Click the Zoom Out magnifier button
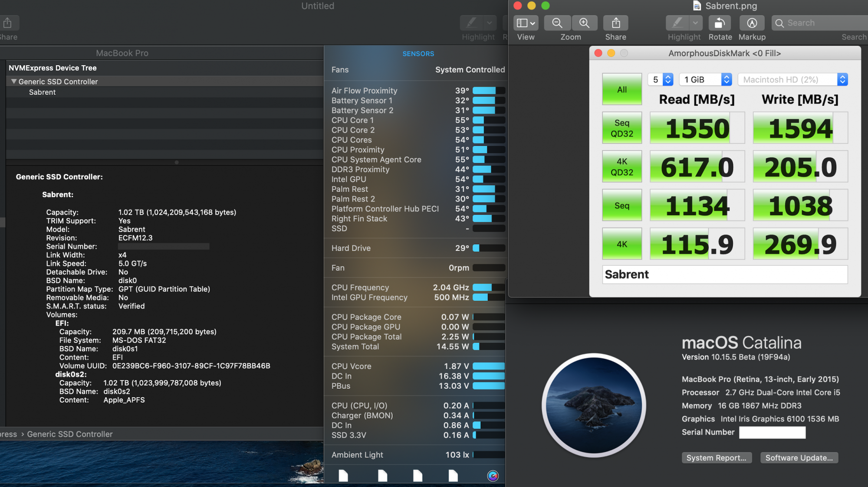868x487 pixels. [x=557, y=23]
